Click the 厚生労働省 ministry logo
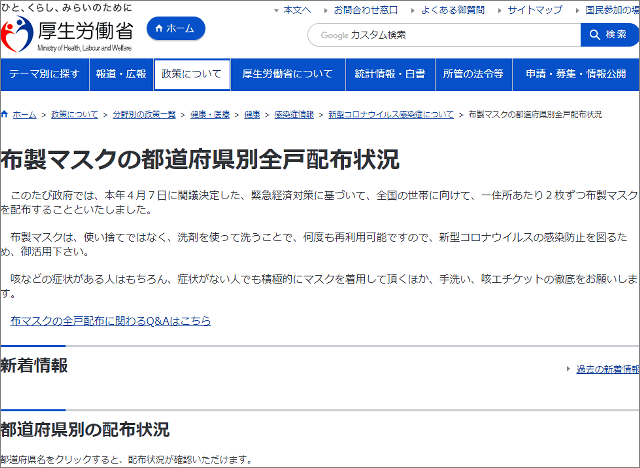 coord(67,32)
